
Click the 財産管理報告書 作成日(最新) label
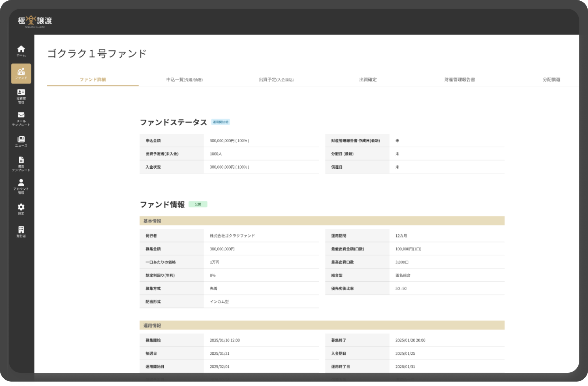pyautogui.click(x=355, y=141)
